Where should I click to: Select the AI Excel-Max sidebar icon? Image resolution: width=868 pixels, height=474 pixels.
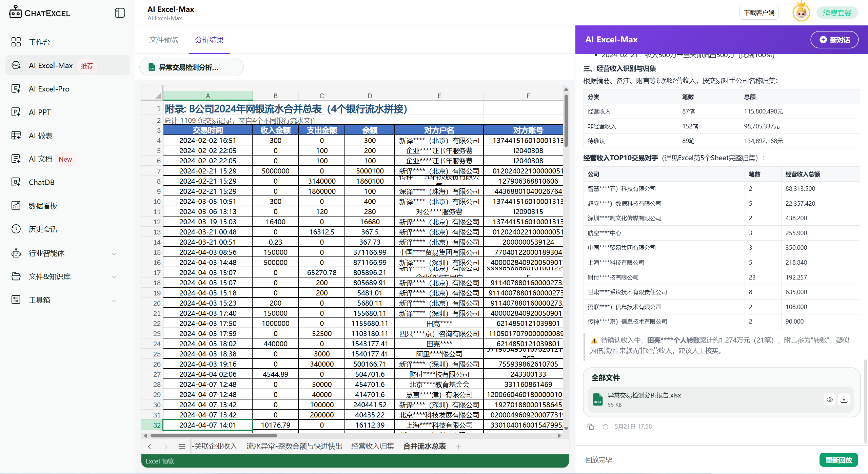click(16, 65)
